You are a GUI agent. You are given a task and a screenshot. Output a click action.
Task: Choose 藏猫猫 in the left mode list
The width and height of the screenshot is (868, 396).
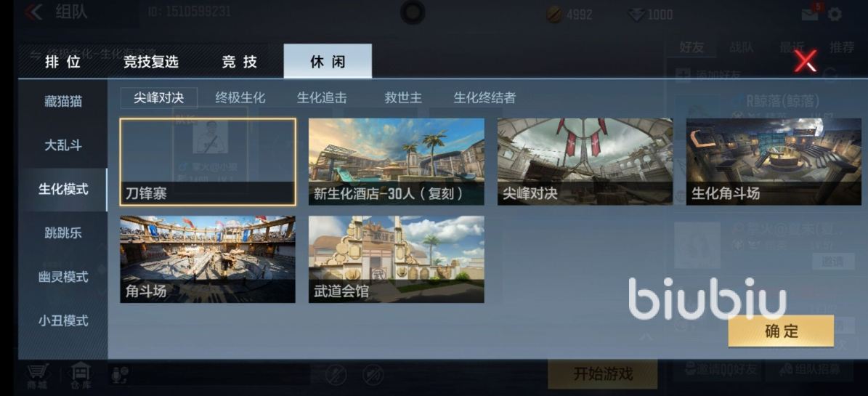[x=63, y=101]
